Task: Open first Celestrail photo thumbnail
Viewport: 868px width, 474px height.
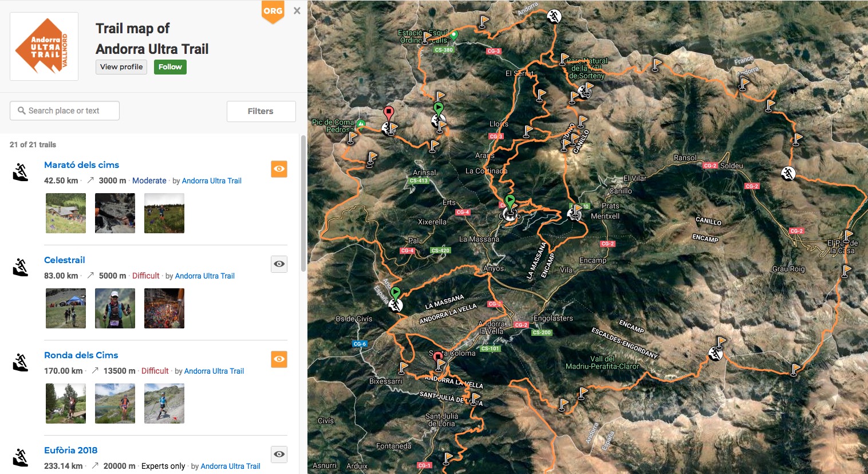Action: pos(66,308)
